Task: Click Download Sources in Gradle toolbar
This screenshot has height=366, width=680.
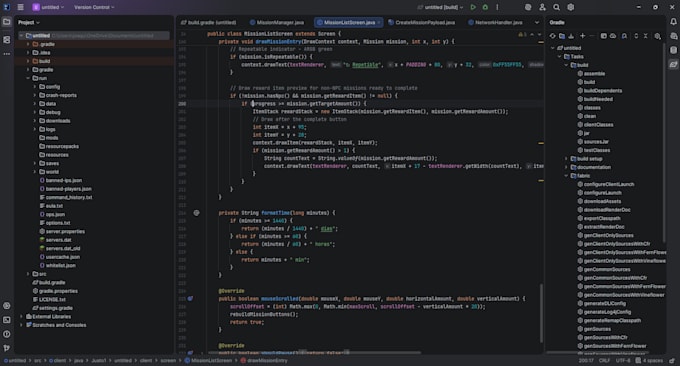Action: point(571,36)
